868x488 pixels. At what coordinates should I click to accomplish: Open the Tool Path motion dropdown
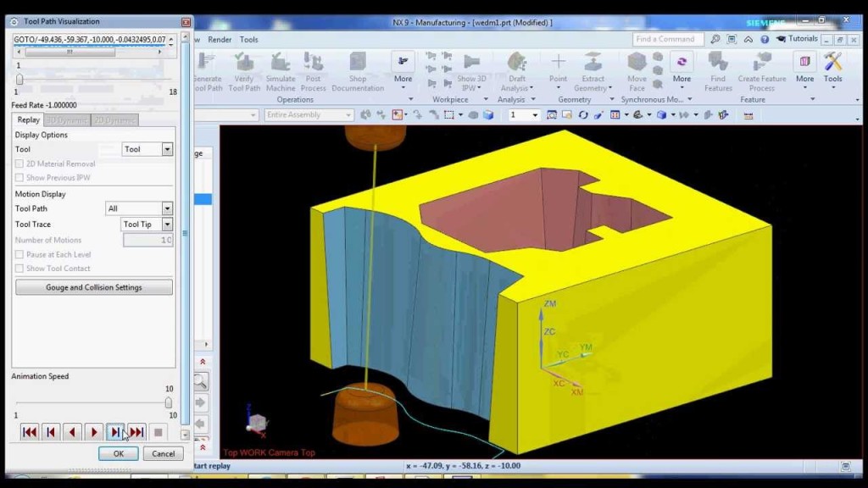(139, 208)
